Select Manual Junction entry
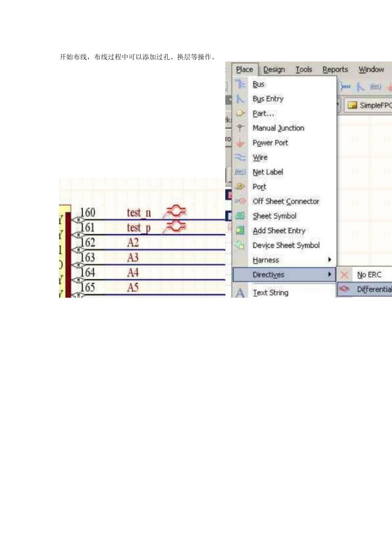The width and height of the screenshot is (392, 555). 285,128
